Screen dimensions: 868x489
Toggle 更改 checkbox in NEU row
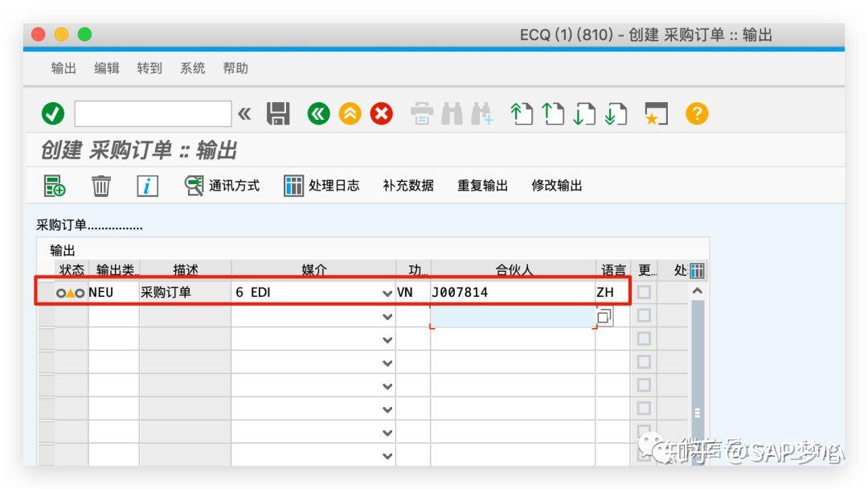[x=643, y=292]
